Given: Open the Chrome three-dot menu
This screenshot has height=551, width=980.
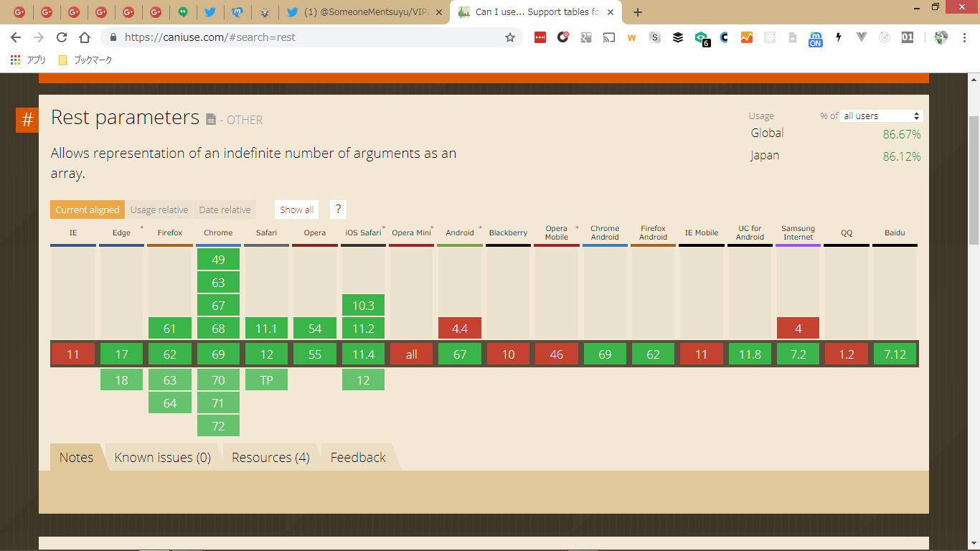Looking at the screenshot, I should (x=963, y=37).
